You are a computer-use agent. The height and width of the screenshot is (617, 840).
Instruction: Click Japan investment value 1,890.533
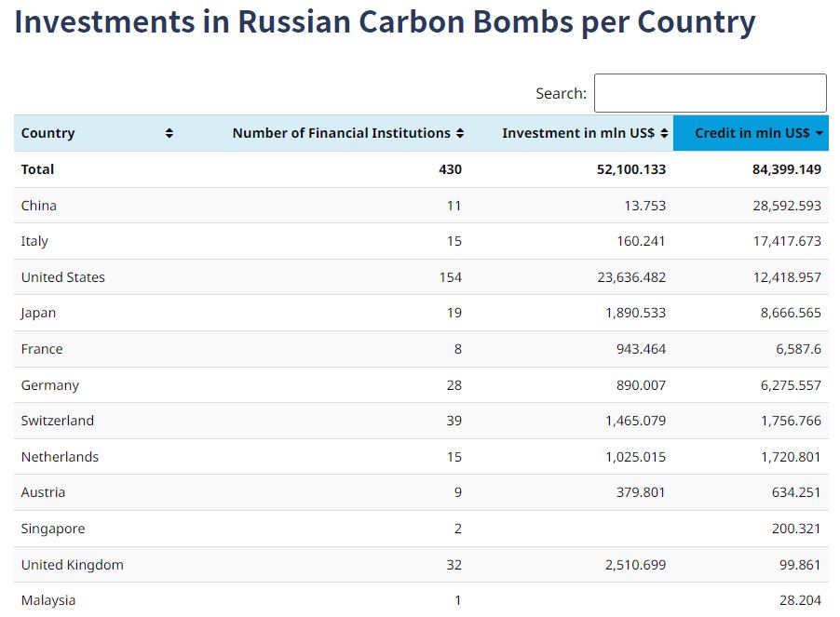point(635,313)
